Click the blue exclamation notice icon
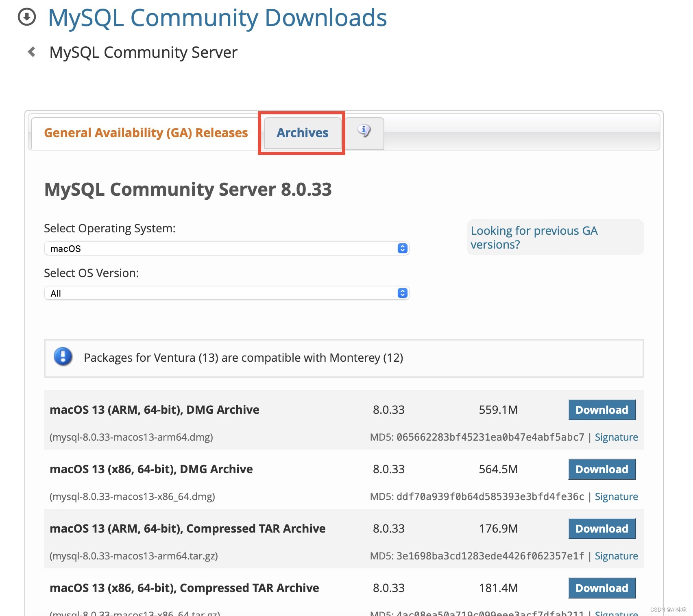This screenshot has width=693, height=616. tap(63, 356)
